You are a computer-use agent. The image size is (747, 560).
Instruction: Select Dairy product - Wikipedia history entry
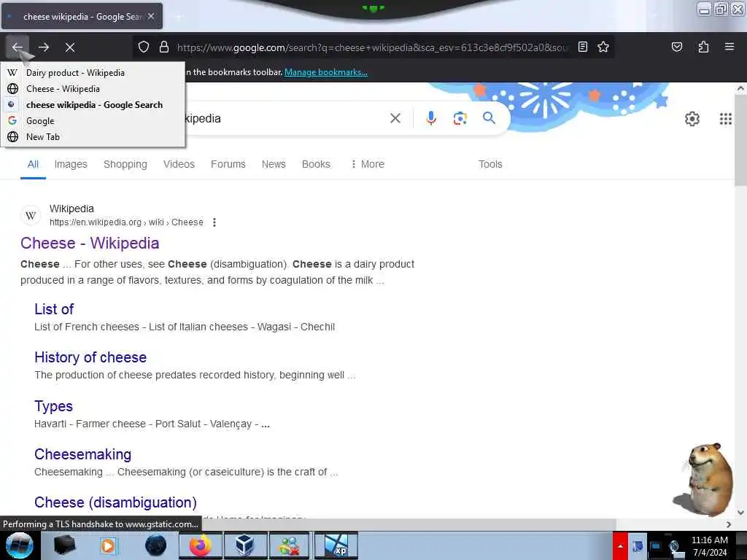click(93, 73)
